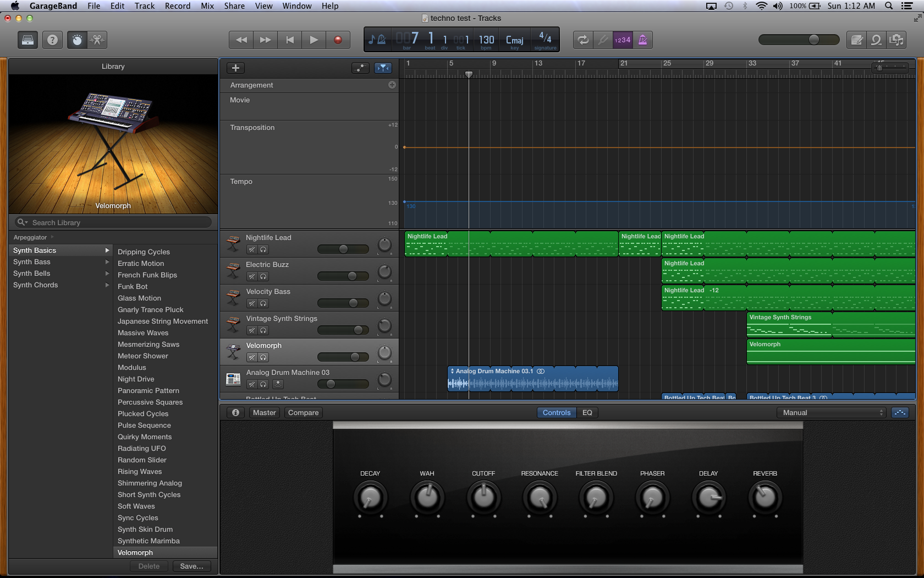Switch to the Controls tab
The height and width of the screenshot is (578, 924).
click(x=557, y=412)
